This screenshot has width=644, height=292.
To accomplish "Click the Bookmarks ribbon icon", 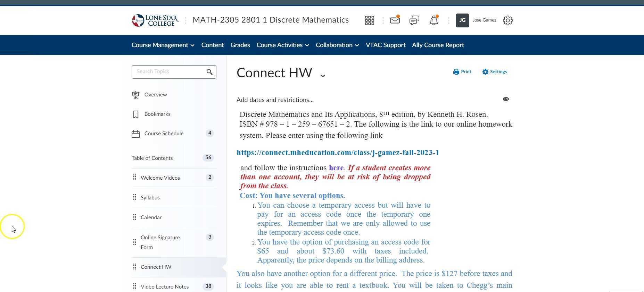I will [x=135, y=114].
